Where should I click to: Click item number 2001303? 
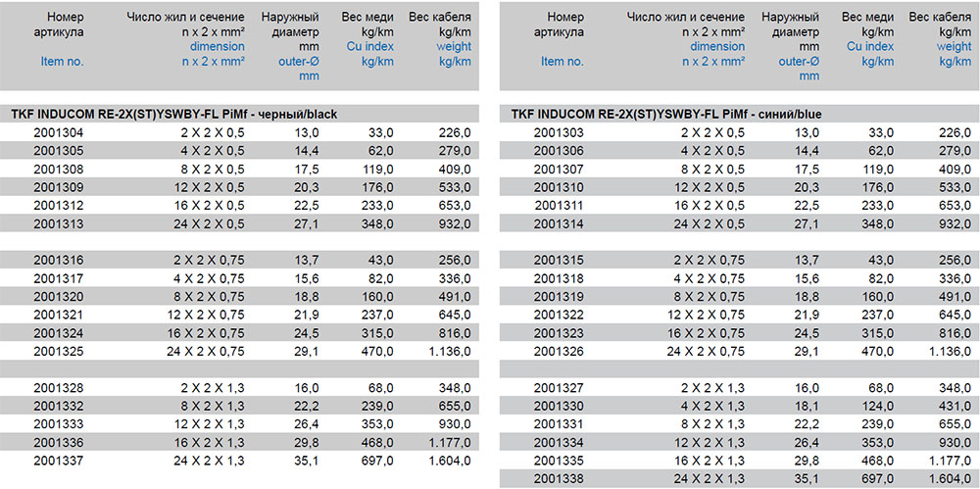[x=559, y=132]
